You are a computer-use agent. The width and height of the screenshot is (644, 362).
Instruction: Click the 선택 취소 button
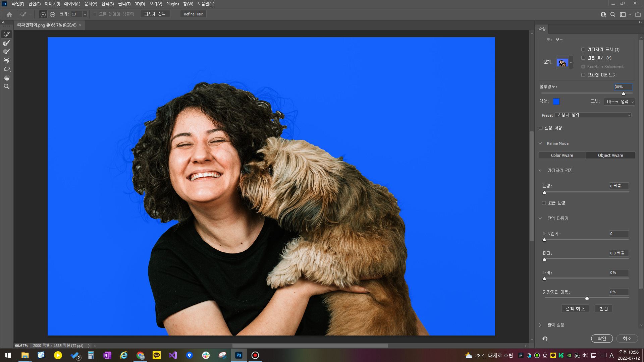[575, 309]
